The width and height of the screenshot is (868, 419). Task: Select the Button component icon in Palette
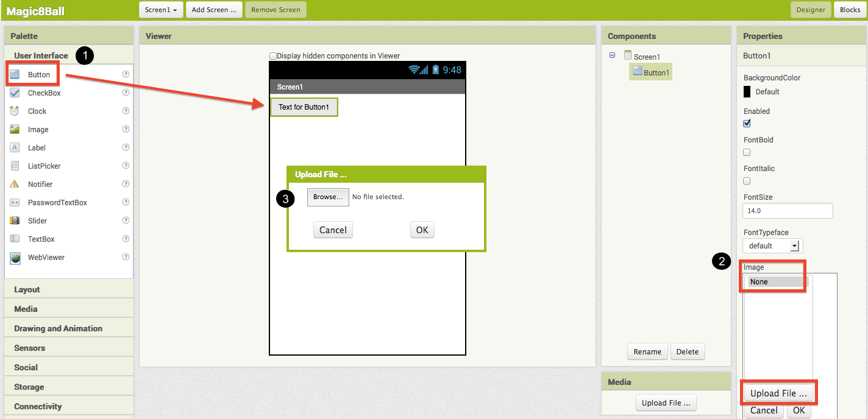click(15, 74)
